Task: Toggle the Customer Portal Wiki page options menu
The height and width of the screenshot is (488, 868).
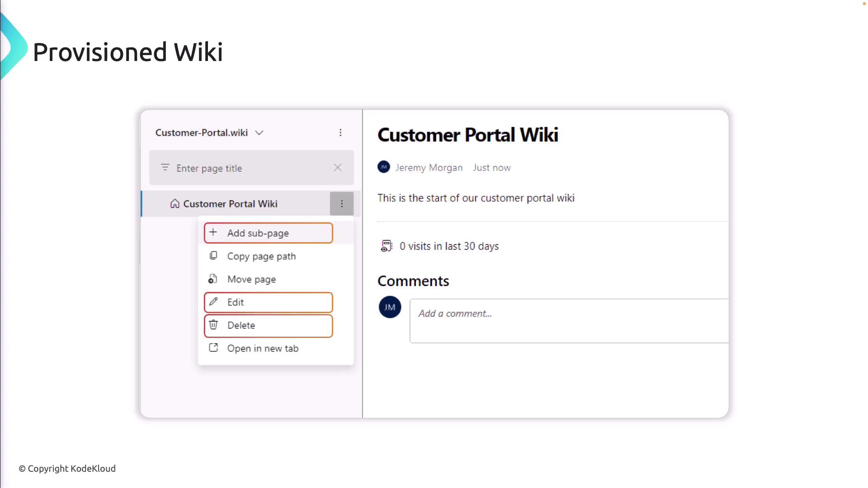Action: (342, 204)
